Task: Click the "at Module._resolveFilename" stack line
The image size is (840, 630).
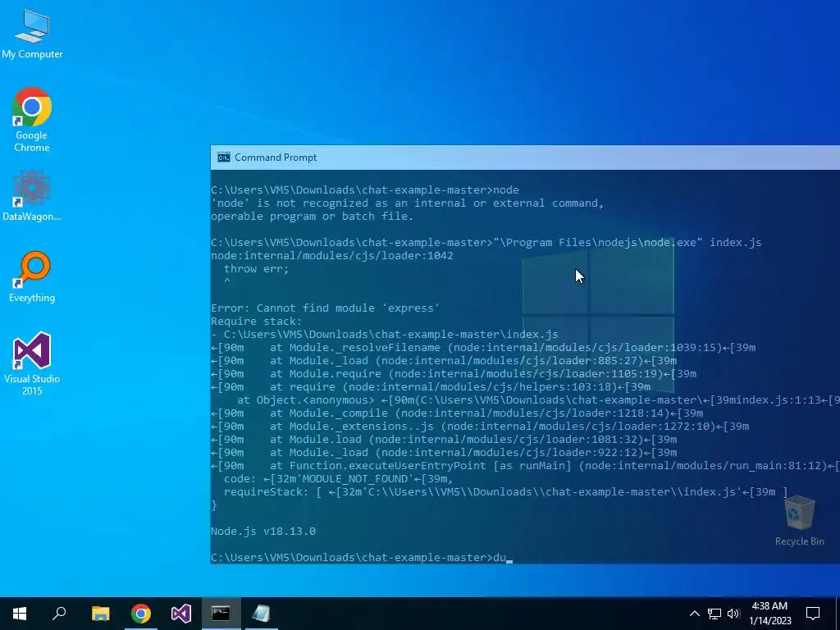Action: pyautogui.click(x=483, y=348)
